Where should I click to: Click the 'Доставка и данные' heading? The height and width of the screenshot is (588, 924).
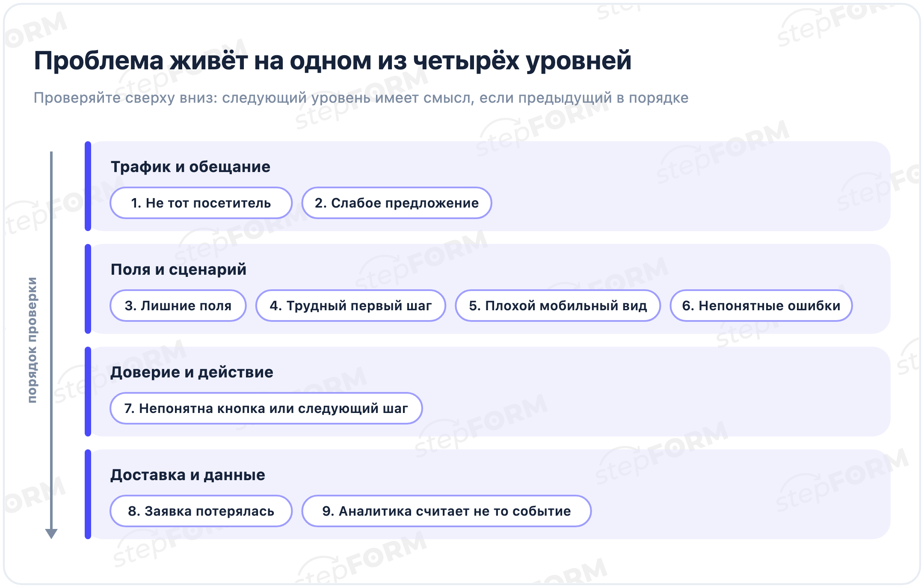[x=188, y=475]
